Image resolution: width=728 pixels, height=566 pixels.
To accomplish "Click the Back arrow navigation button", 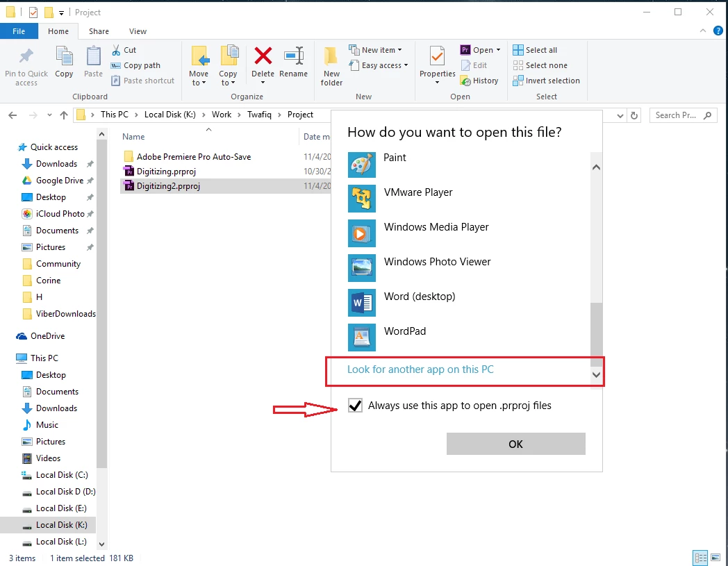I will click(13, 115).
